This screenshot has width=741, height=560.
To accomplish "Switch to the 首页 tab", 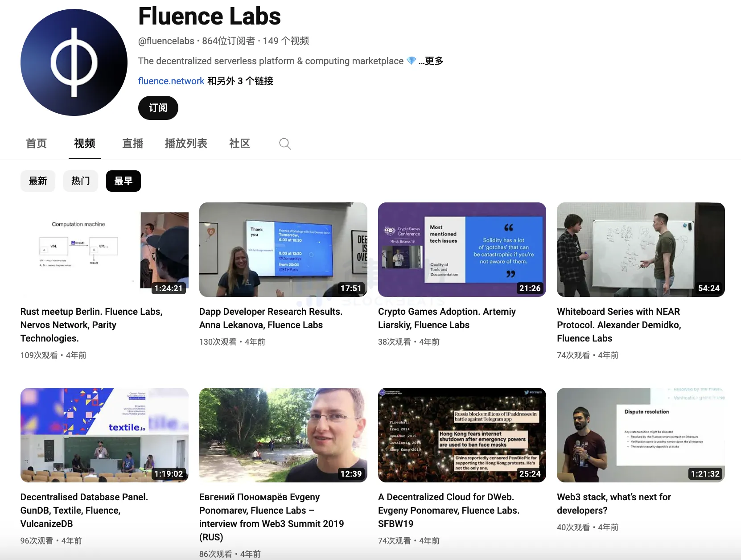I will [x=36, y=144].
